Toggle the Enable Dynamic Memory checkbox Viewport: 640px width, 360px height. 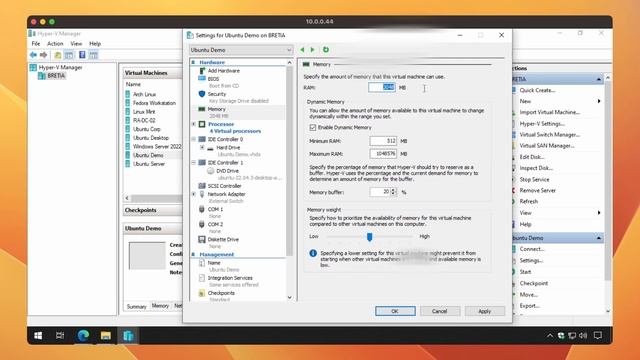313,128
